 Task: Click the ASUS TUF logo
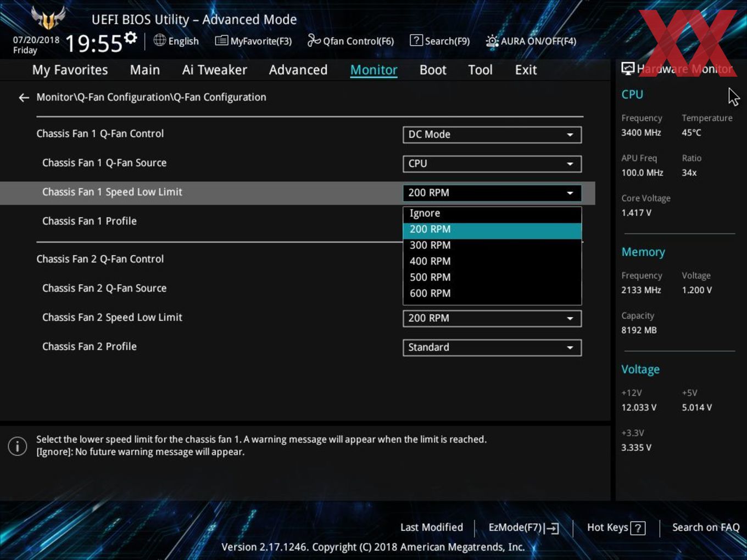(x=48, y=18)
